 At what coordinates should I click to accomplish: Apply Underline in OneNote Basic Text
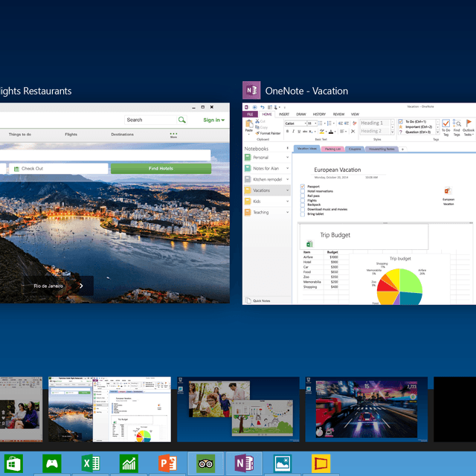[299, 131]
